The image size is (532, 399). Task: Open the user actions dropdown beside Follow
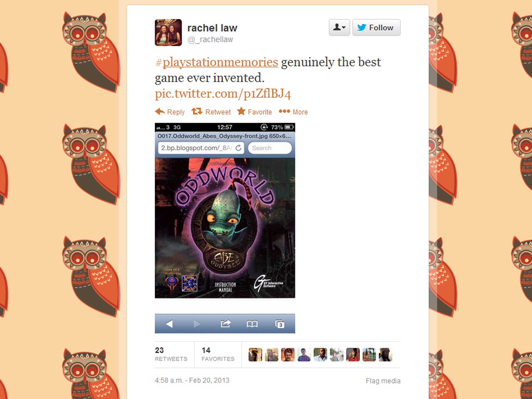[339, 28]
